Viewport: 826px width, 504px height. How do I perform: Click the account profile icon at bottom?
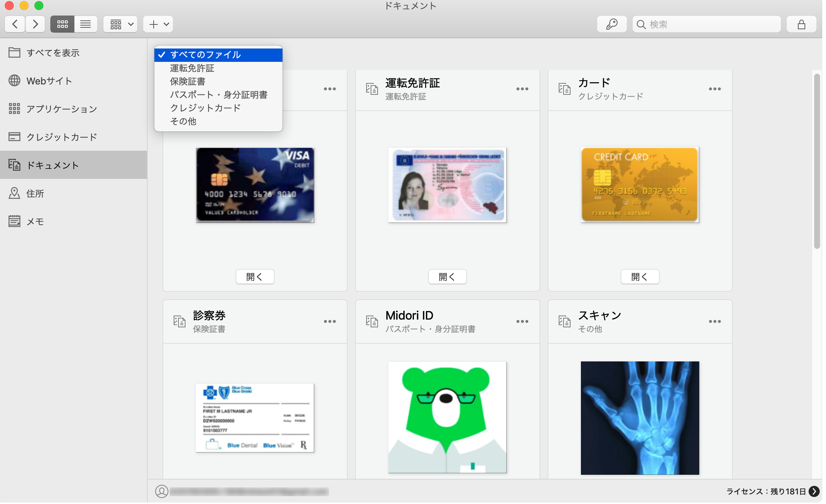pos(161,491)
